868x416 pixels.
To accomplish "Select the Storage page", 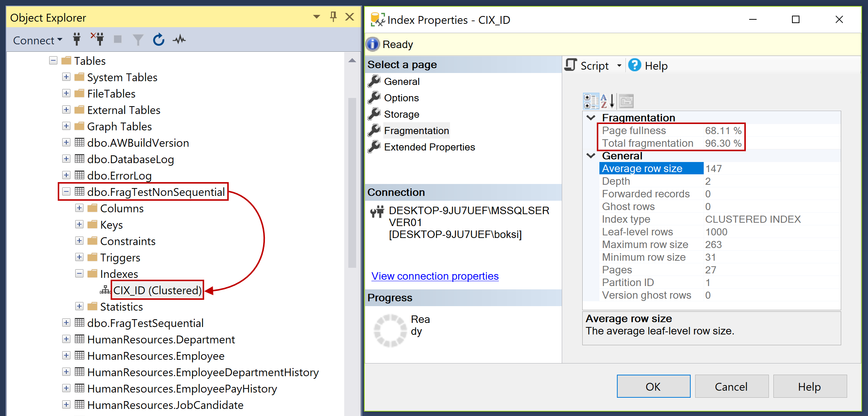I will pyautogui.click(x=401, y=114).
